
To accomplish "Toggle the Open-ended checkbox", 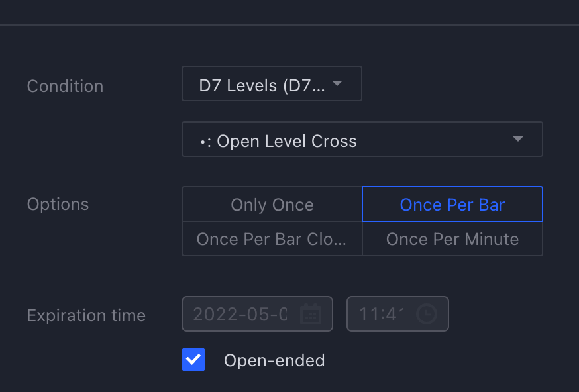I will [x=193, y=360].
